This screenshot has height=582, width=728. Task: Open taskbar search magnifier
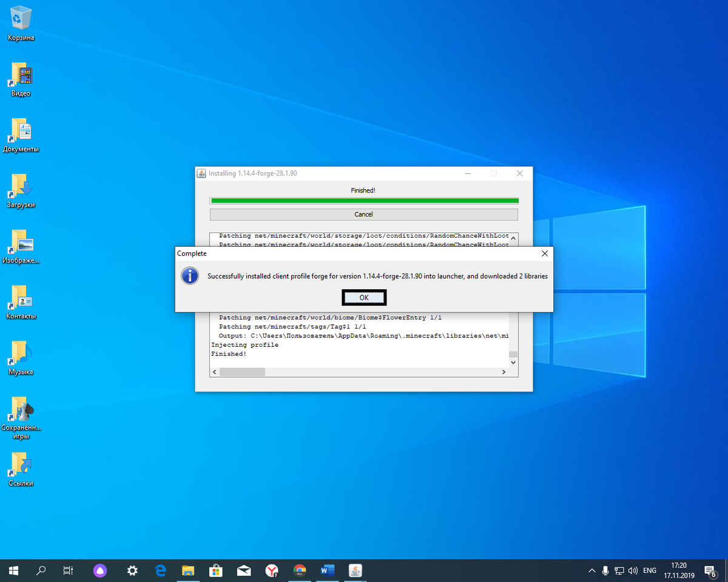41,570
